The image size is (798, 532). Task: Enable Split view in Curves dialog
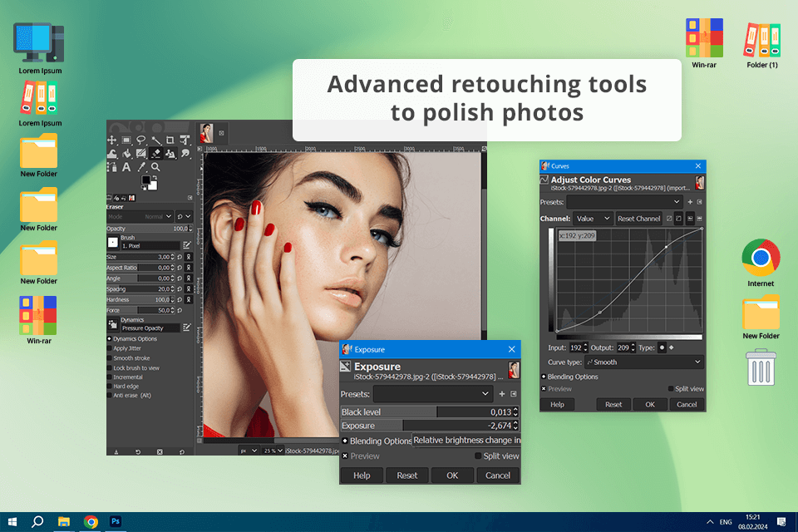pyautogui.click(x=671, y=388)
